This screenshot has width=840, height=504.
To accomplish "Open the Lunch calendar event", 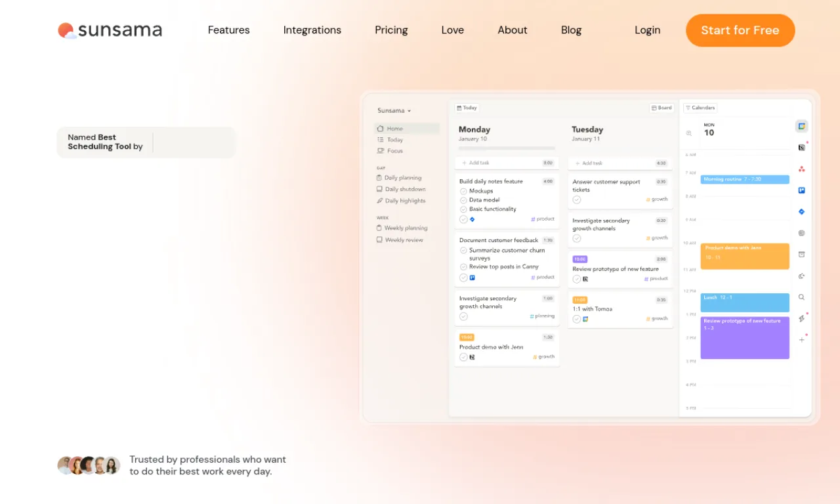I will [x=745, y=303].
